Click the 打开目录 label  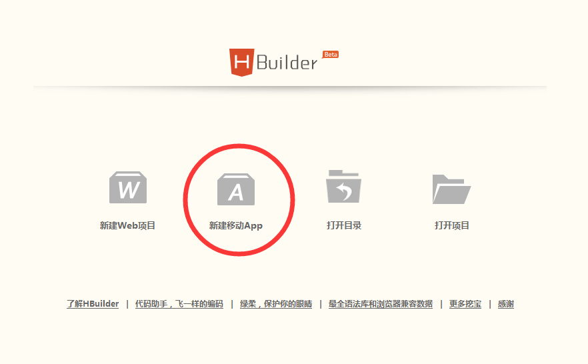click(x=344, y=226)
